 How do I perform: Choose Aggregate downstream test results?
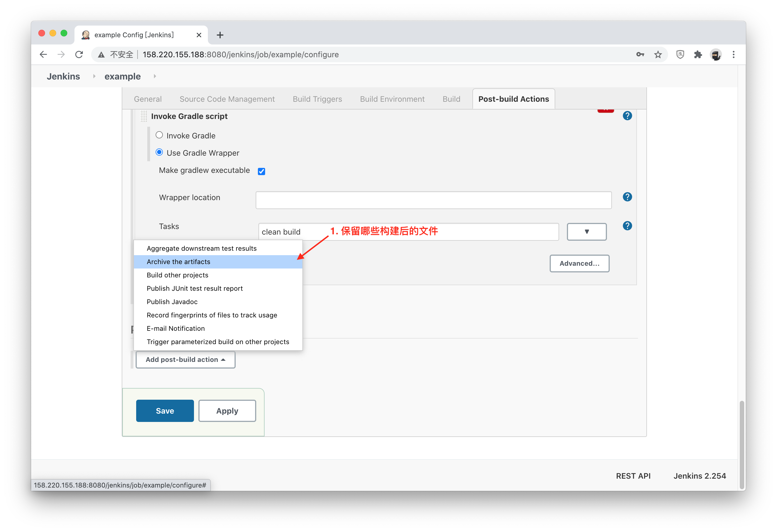pyautogui.click(x=218, y=248)
